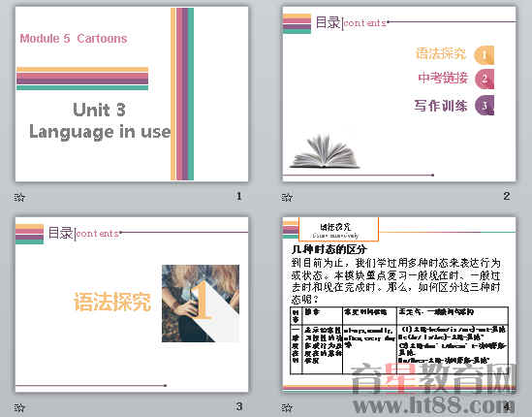Screen dimensions: 532x417
Task: Select the Module 5 Cartoons title text
Action: click(74, 39)
